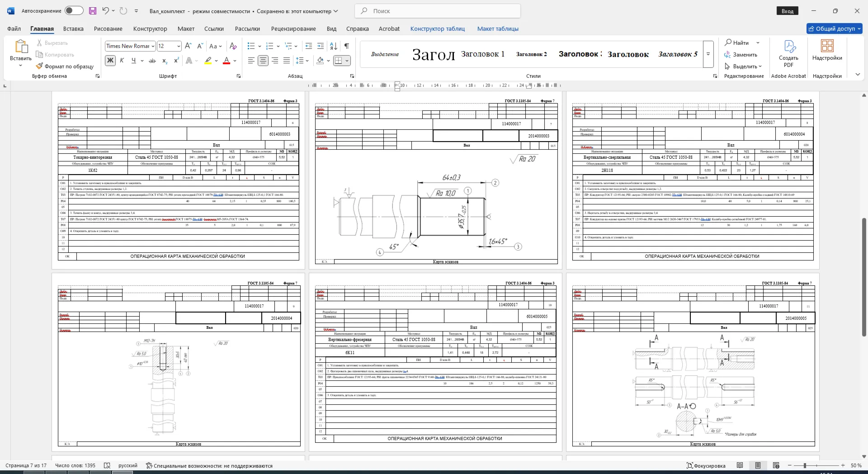Image resolution: width=868 pixels, height=474 pixels.
Task: Expand the font size combo box
Action: 179,46
